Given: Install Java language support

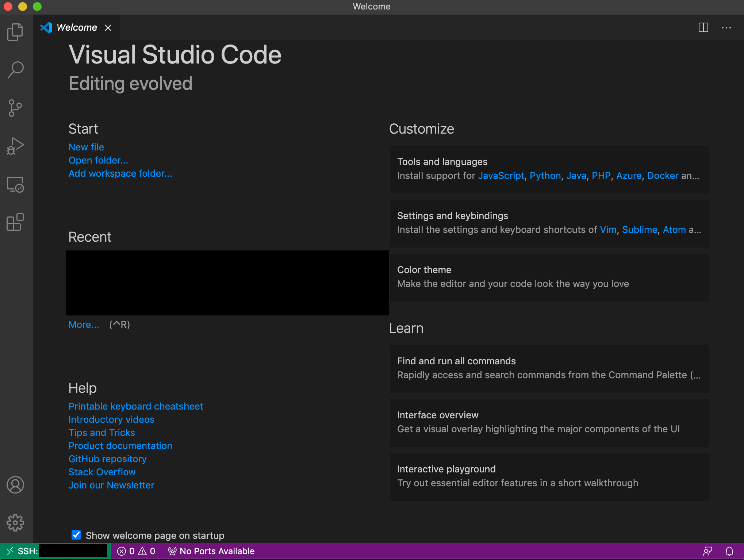Looking at the screenshot, I should 576,176.
